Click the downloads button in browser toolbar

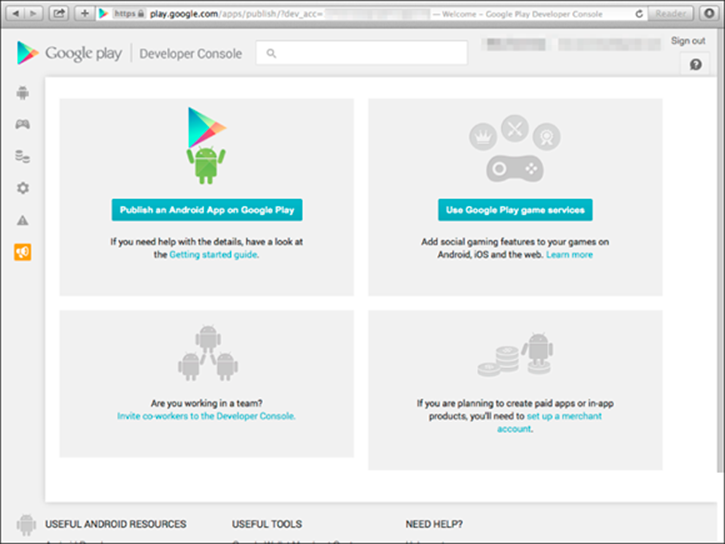709,13
